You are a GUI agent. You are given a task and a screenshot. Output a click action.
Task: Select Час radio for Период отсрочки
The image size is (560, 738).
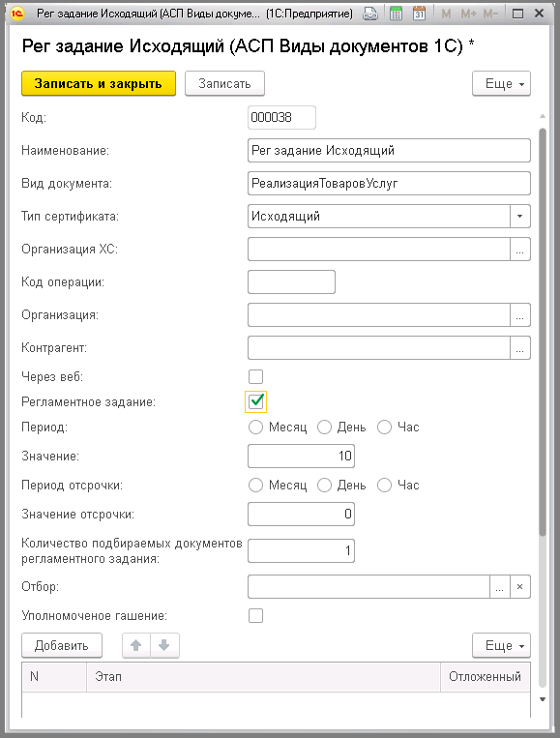[385, 486]
